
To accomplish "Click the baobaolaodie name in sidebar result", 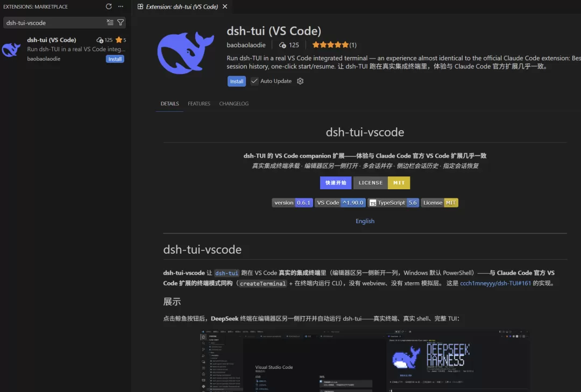I will pos(44,59).
